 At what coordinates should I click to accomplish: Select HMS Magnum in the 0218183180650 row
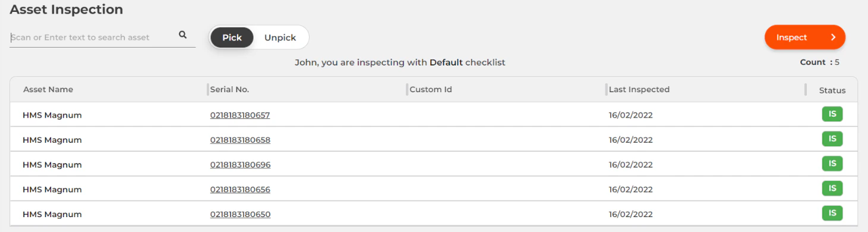point(52,214)
